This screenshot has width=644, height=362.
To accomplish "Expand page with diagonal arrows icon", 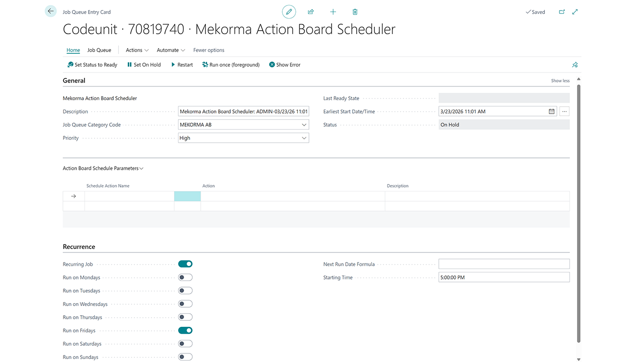I will [575, 12].
